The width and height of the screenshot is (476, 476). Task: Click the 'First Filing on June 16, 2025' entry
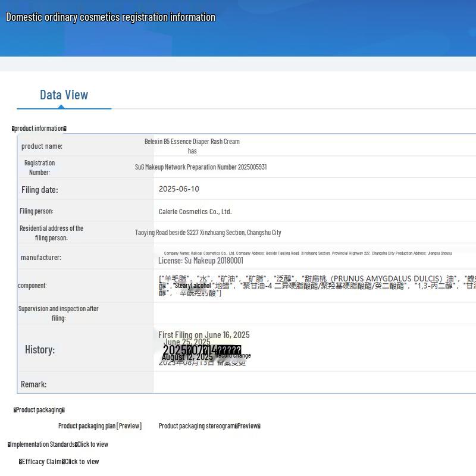[x=203, y=335]
